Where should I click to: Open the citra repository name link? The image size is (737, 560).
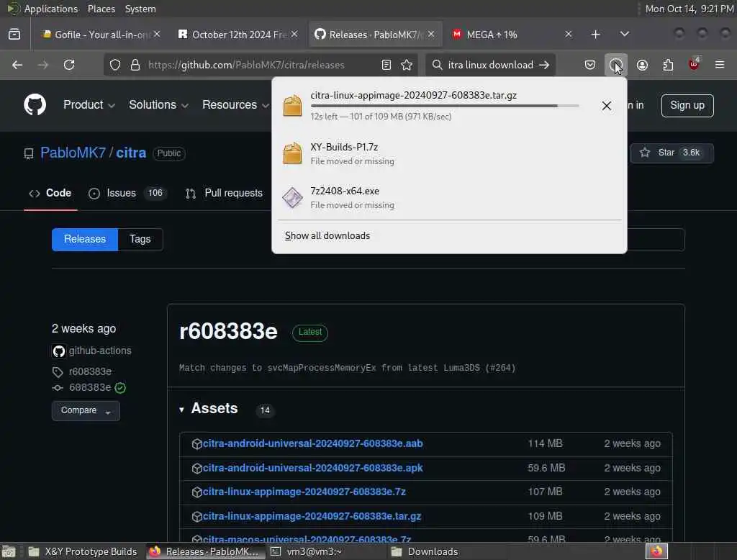click(131, 153)
